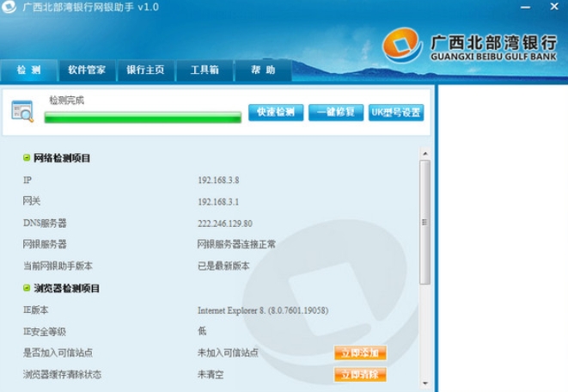
Task: Open the 帮助 tab
Action: pyautogui.click(x=263, y=70)
